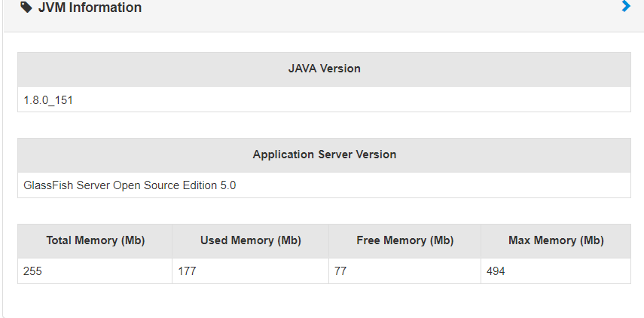
Task: Select the total memory value 255
Action: tap(32, 271)
